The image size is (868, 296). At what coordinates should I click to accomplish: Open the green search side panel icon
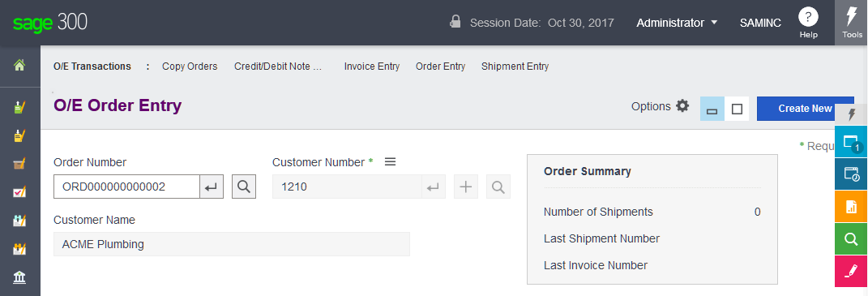pos(851,239)
